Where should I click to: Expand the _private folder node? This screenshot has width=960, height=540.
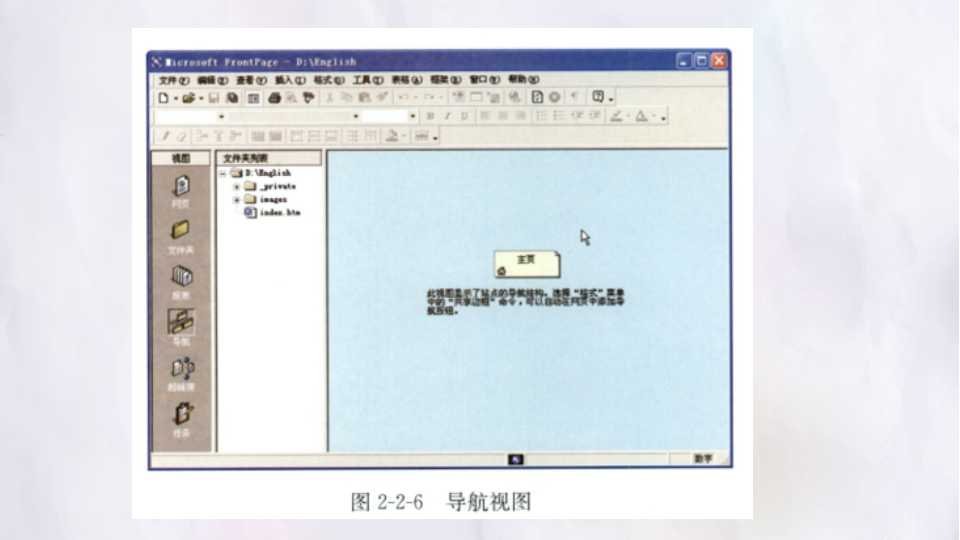(237, 187)
